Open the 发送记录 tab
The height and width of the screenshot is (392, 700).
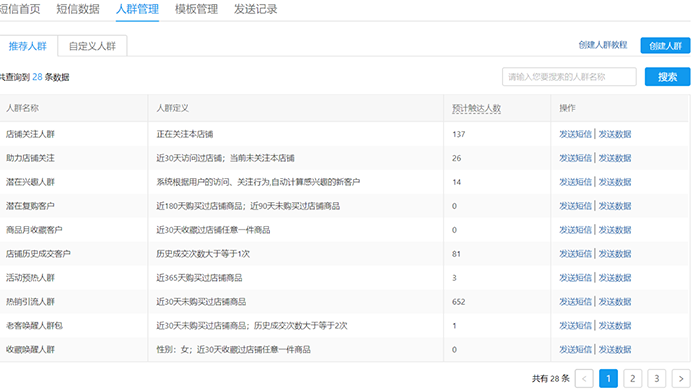pos(256,9)
